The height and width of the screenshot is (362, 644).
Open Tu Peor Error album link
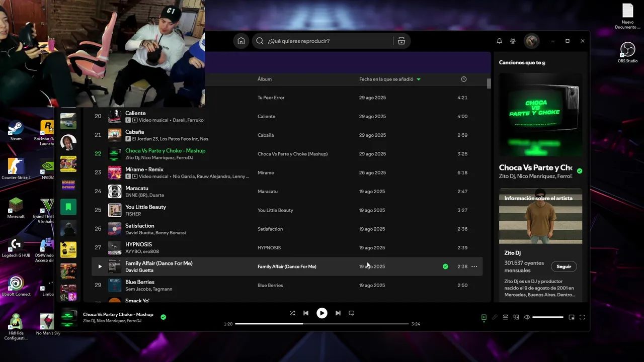pyautogui.click(x=271, y=98)
